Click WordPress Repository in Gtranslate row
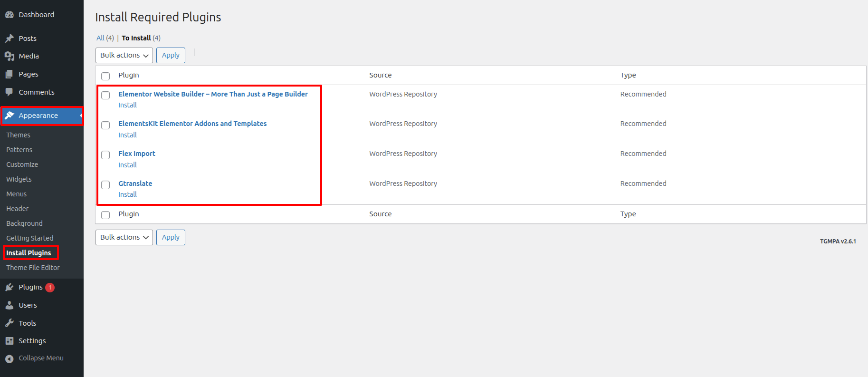The width and height of the screenshot is (868, 377). (403, 184)
